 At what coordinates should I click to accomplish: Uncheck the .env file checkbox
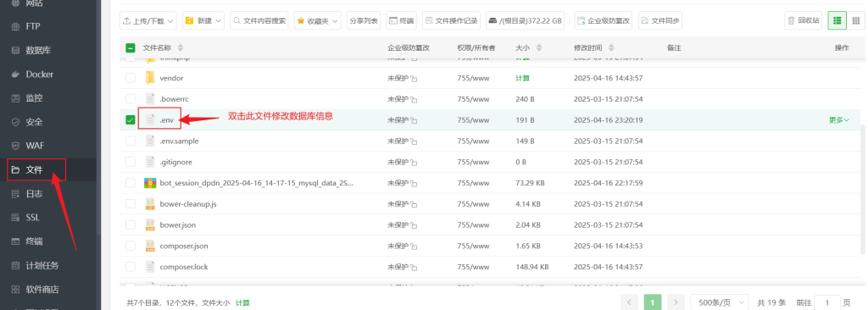pos(131,119)
